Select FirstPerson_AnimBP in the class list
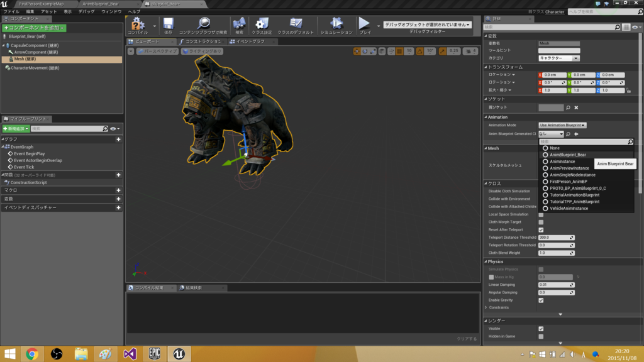 pyautogui.click(x=569, y=182)
